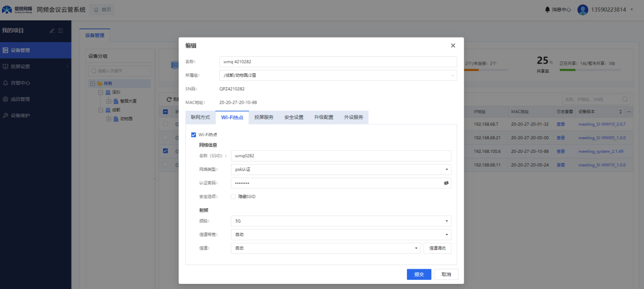The image size is (644, 289).
Task: Collapse sidebar using menu icon beside 我的项目
Action: pos(61,31)
